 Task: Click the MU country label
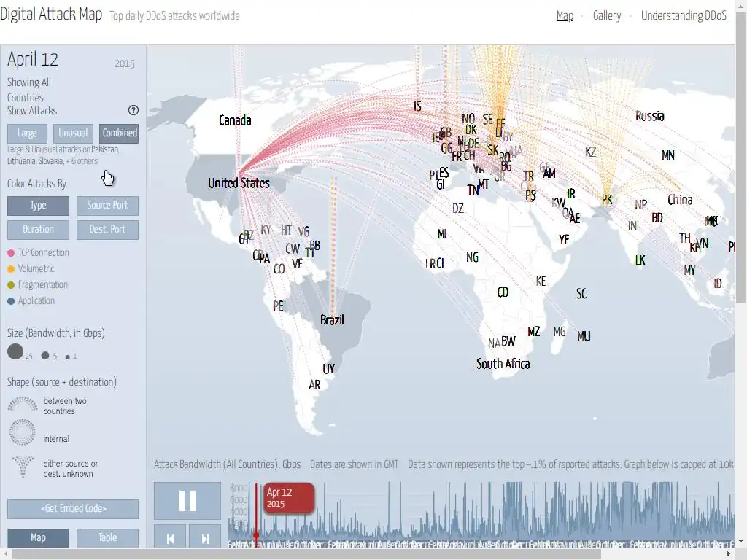[x=584, y=337]
